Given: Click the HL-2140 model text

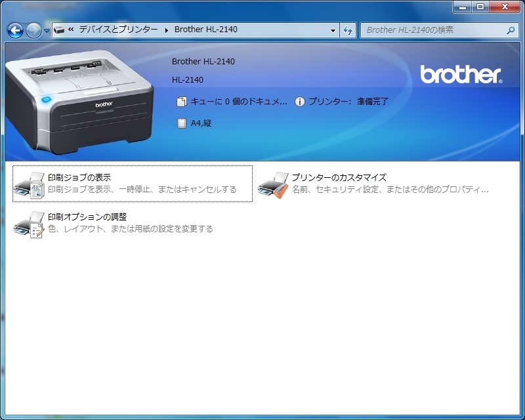Looking at the screenshot, I should click(188, 79).
